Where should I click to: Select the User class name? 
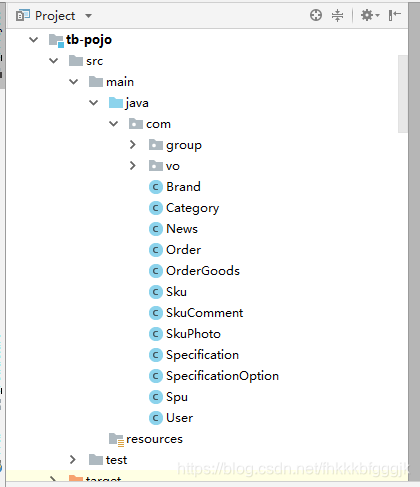(180, 418)
